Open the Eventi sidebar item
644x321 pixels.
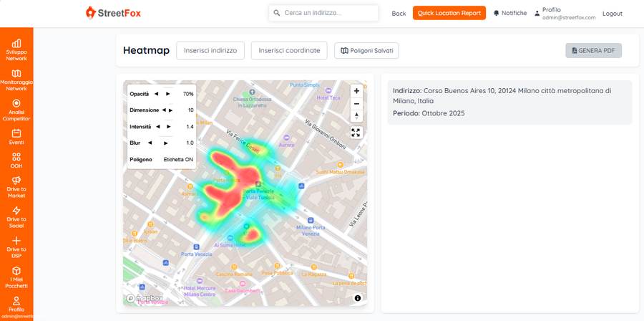[x=16, y=137]
